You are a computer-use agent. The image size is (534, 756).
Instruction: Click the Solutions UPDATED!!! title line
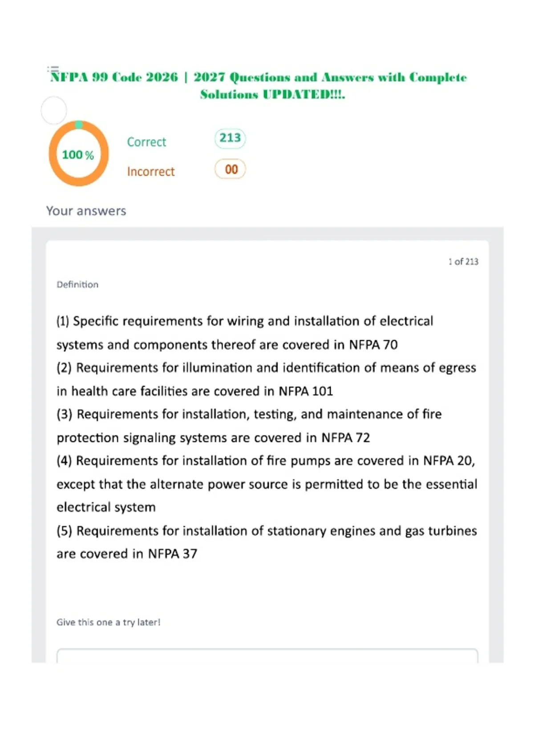[272, 94]
